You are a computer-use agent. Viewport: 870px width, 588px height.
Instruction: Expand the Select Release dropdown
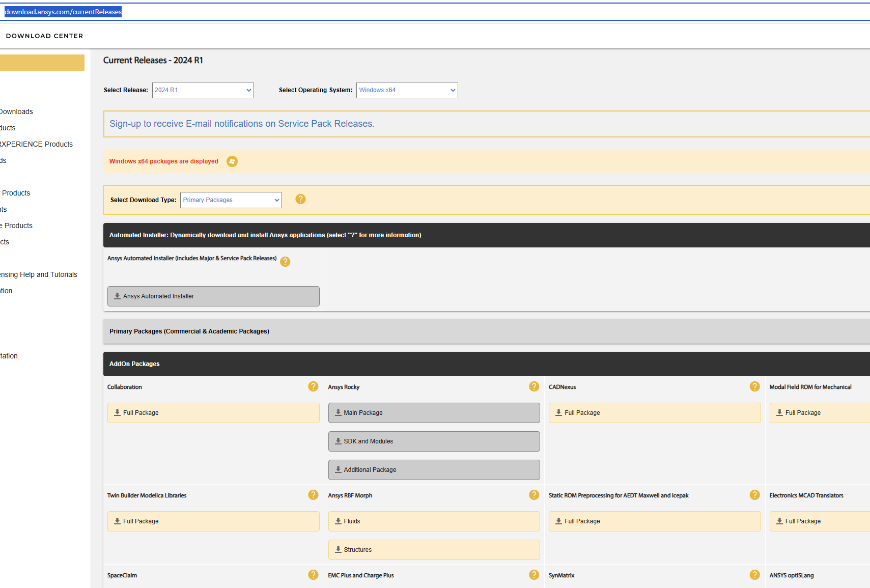pyautogui.click(x=203, y=90)
